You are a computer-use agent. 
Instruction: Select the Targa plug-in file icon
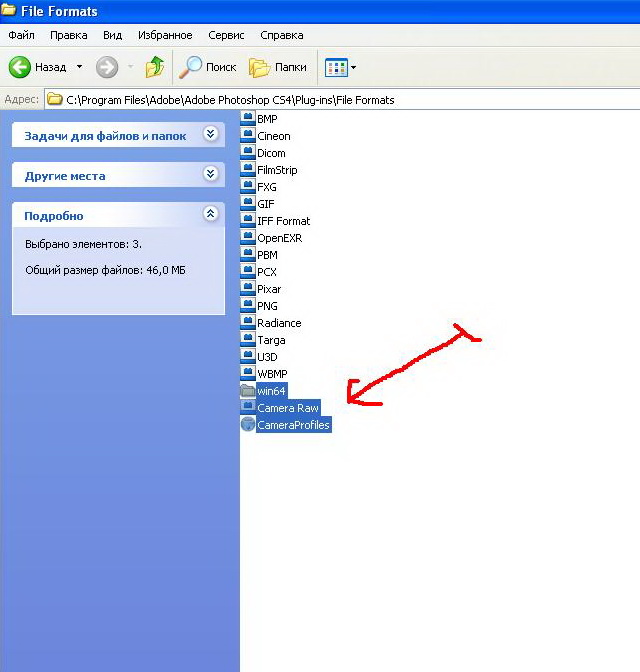(248, 339)
